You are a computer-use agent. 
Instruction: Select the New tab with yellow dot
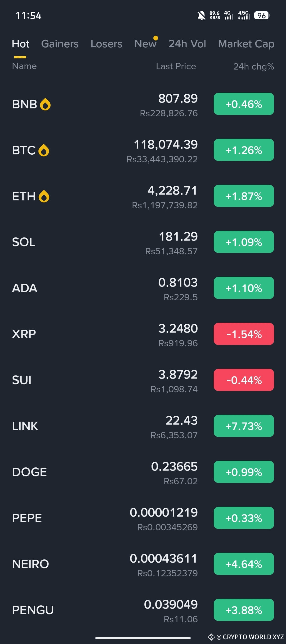(x=145, y=44)
